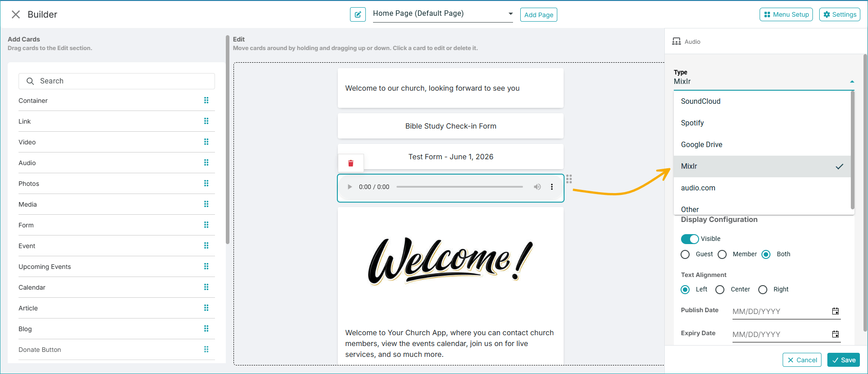868x374 pixels.
Task: Collapse the Type dropdown arrow
Action: point(852,82)
